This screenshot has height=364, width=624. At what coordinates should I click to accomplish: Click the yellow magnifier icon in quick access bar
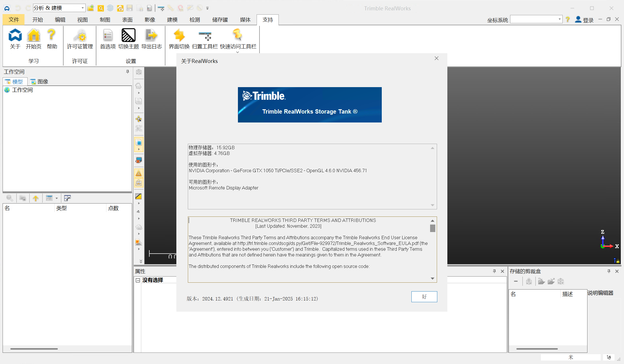click(x=101, y=8)
